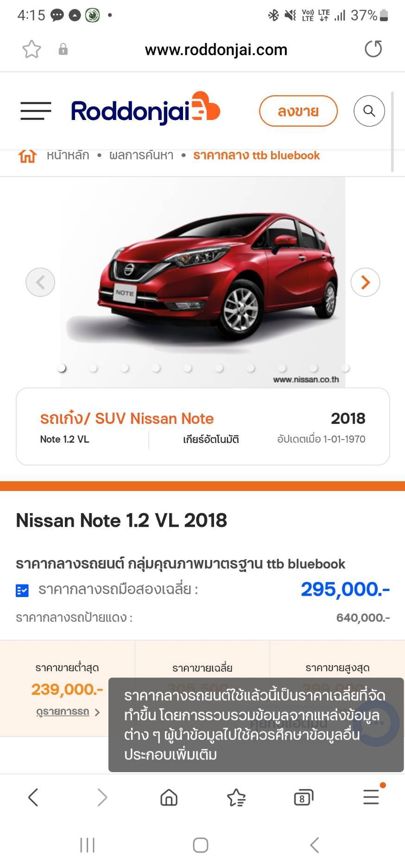Tap the reload page icon
Image resolution: width=405 pixels, height=868 pixels.
click(x=373, y=49)
